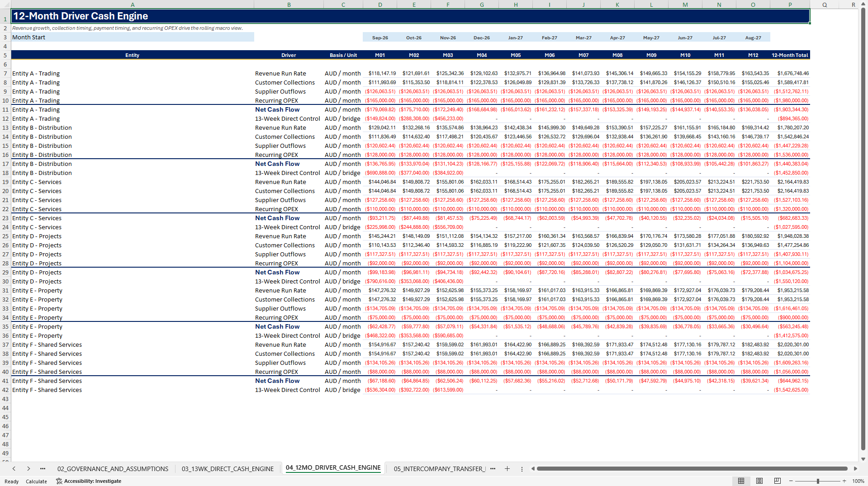Image resolution: width=868 pixels, height=486 pixels.
Task: Select column P header
Action: pos(790,5)
